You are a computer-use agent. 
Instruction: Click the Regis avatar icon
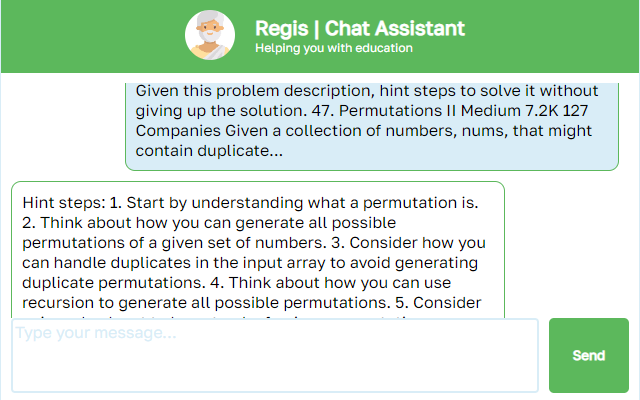tap(210, 36)
